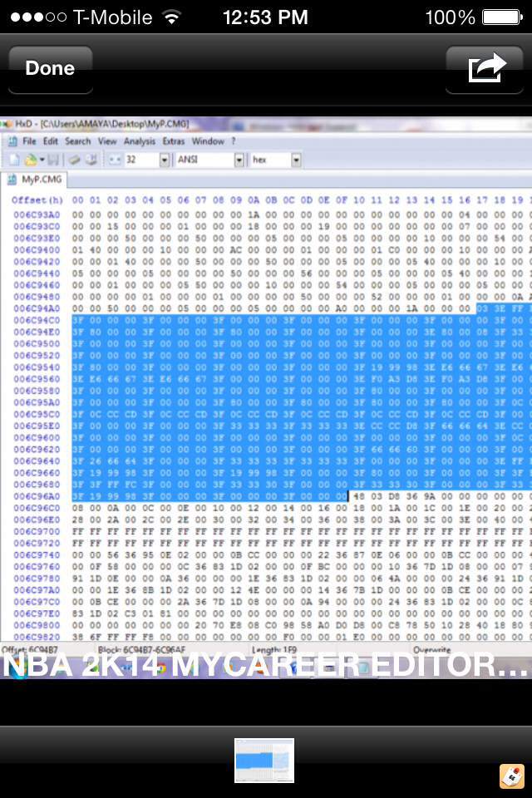Image resolution: width=532 pixels, height=798 pixels.
Task: Click the Open folder icon in toolbar
Action: coord(32,160)
